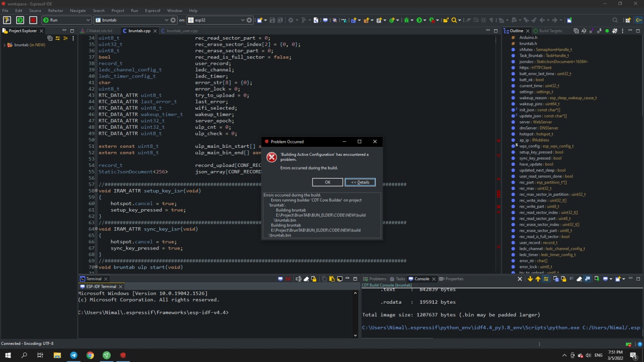
Task: Click the taskbar Search icon
Action: coord(24,355)
